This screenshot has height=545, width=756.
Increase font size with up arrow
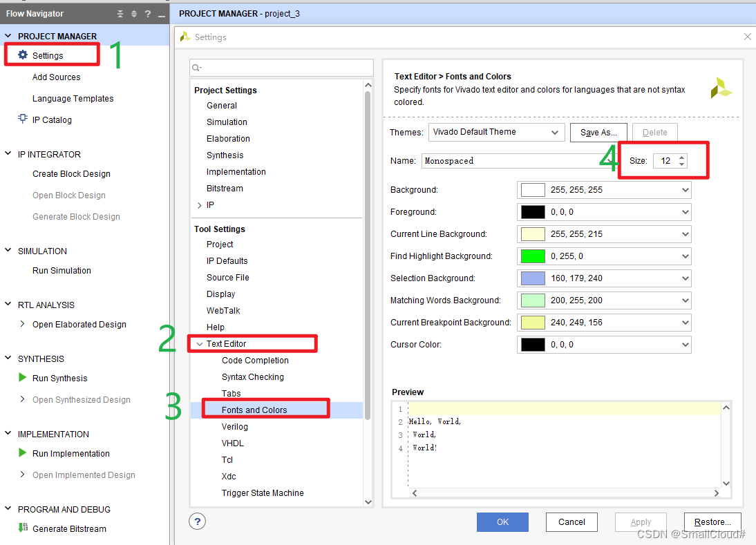coord(682,157)
